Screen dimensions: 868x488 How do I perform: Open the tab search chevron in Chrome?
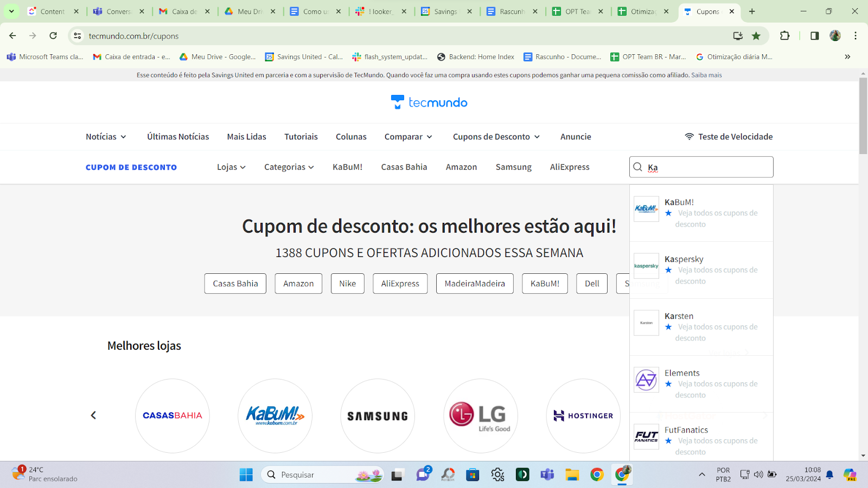(x=11, y=11)
